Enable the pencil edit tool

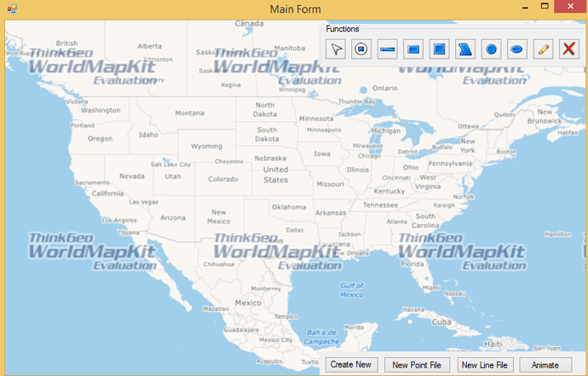pyautogui.click(x=544, y=49)
